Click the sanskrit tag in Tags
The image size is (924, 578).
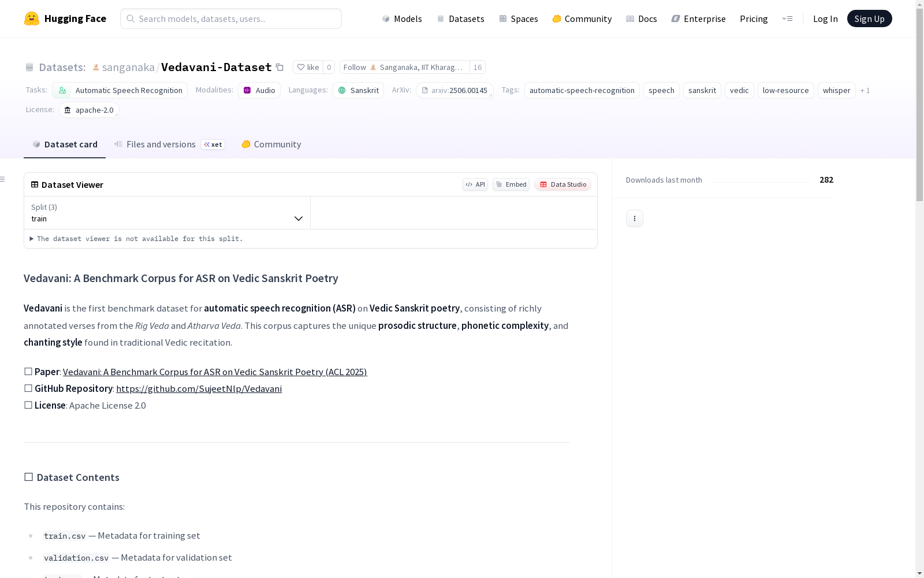pyautogui.click(x=702, y=90)
